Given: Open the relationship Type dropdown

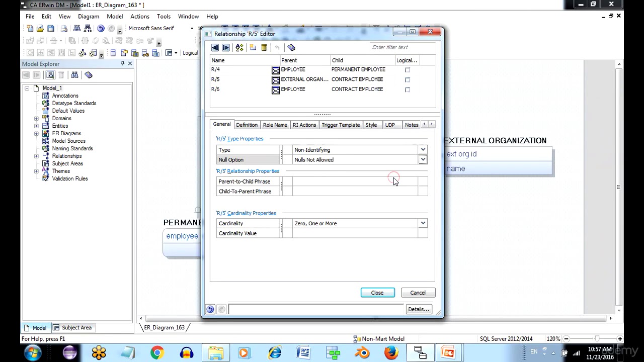Looking at the screenshot, I should click(x=423, y=150).
